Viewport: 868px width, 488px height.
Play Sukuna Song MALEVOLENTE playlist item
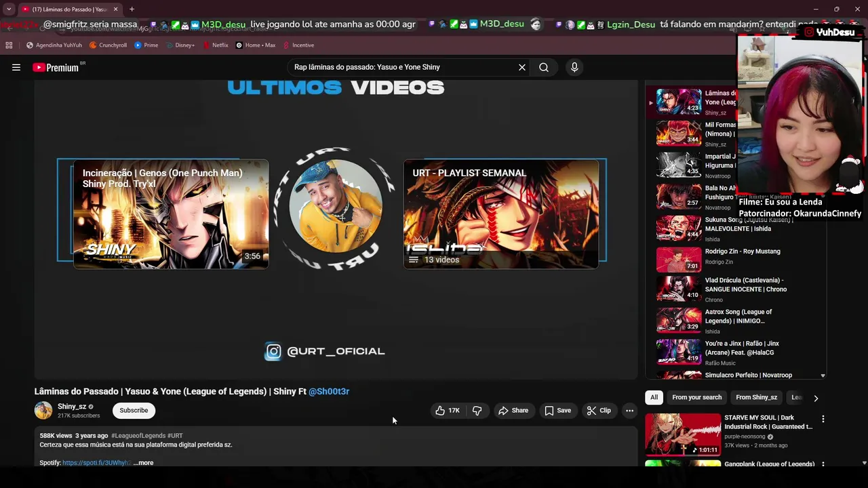pos(736,228)
